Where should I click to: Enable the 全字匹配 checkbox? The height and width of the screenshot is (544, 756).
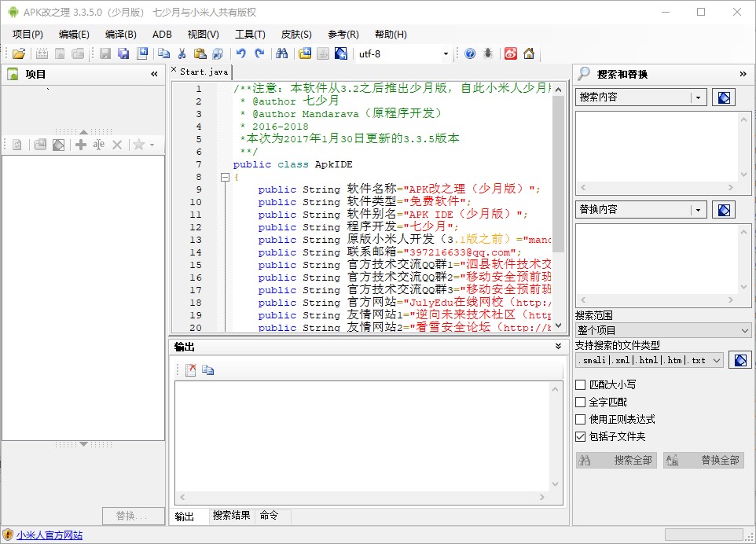tap(581, 402)
